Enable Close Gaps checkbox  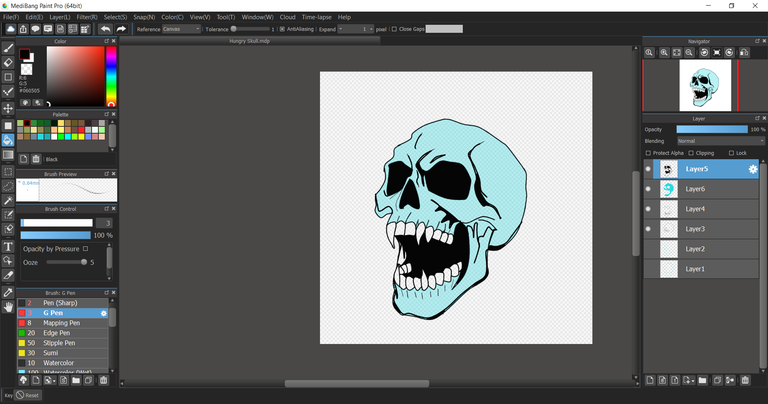click(394, 29)
